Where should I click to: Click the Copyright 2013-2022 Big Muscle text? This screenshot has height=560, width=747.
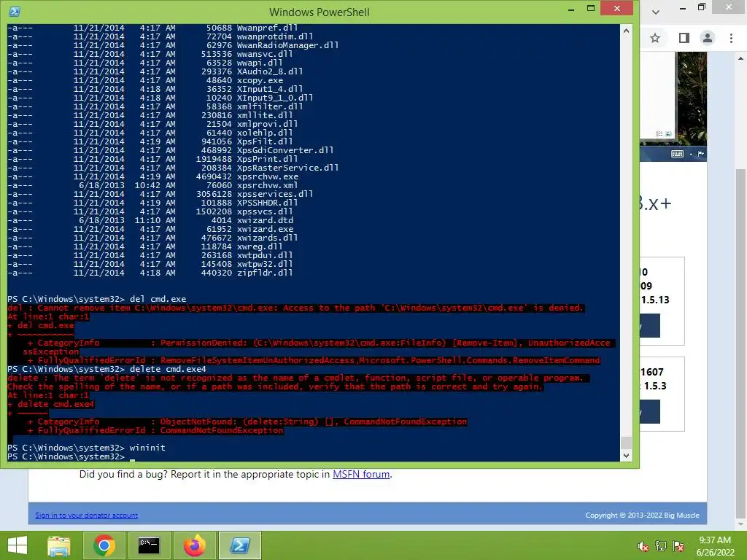pyautogui.click(x=642, y=516)
